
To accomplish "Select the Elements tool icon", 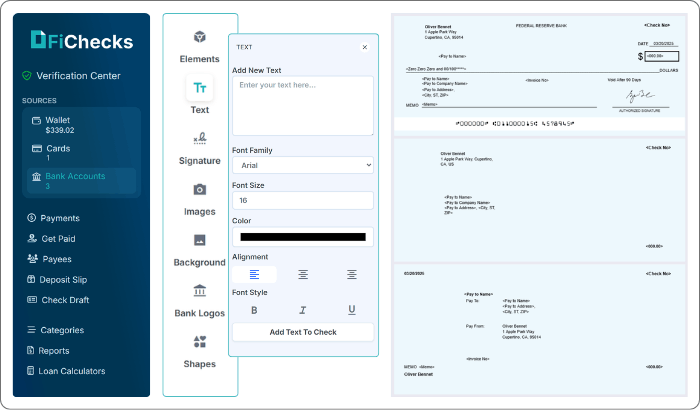I will click(x=199, y=38).
